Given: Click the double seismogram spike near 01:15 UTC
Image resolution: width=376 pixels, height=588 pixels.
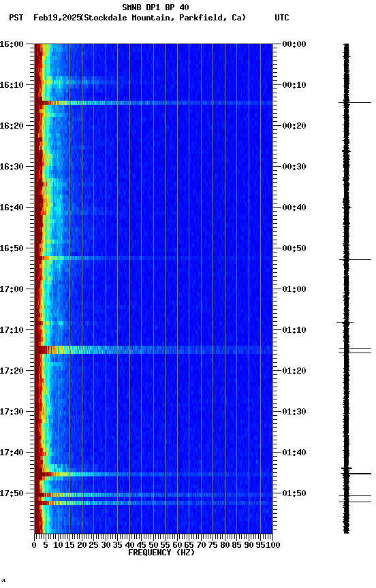Looking at the screenshot, I should pyautogui.click(x=355, y=350).
